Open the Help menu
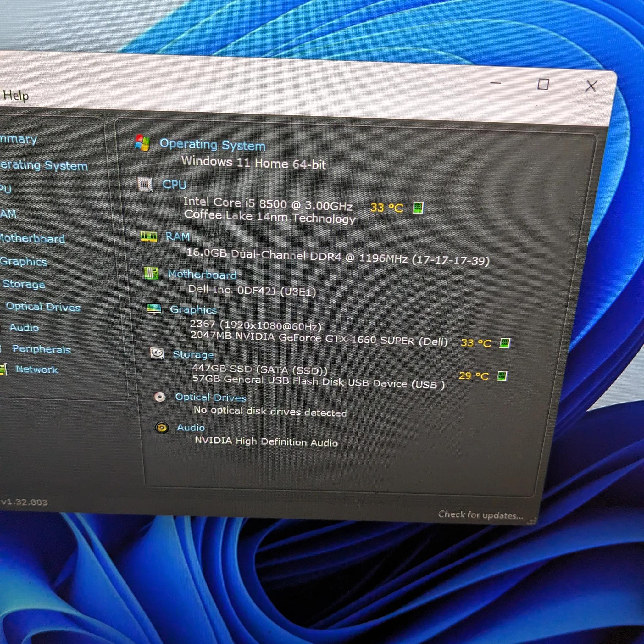Viewport: 644px width, 644px height. coord(16,96)
